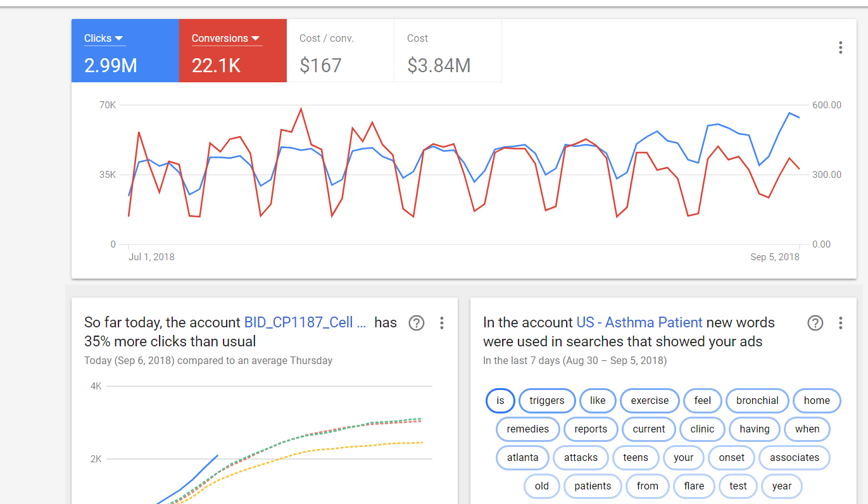Click the help icon on the clicks insight card

point(416,323)
